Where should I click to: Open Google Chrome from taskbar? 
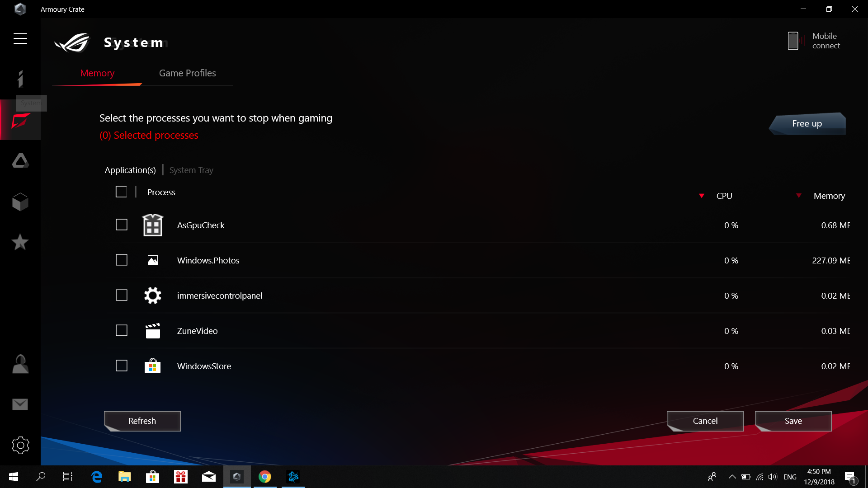[265, 477]
